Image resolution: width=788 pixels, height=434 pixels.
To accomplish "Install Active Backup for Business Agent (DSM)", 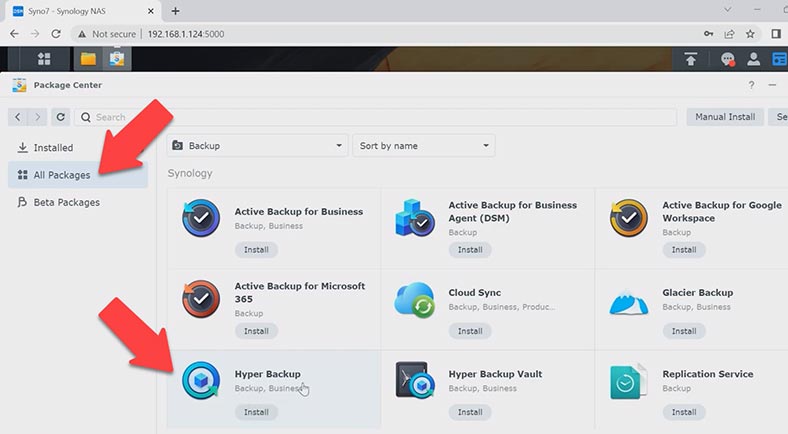I will tap(470, 250).
